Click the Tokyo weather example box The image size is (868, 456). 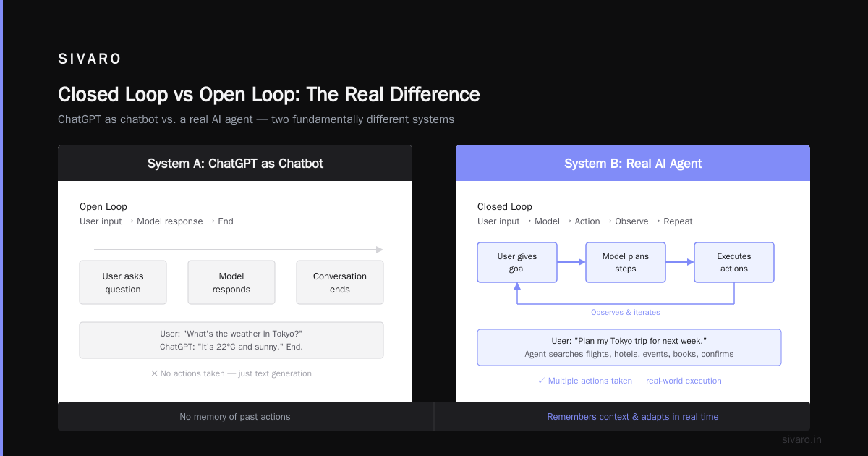[x=231, y=340]
